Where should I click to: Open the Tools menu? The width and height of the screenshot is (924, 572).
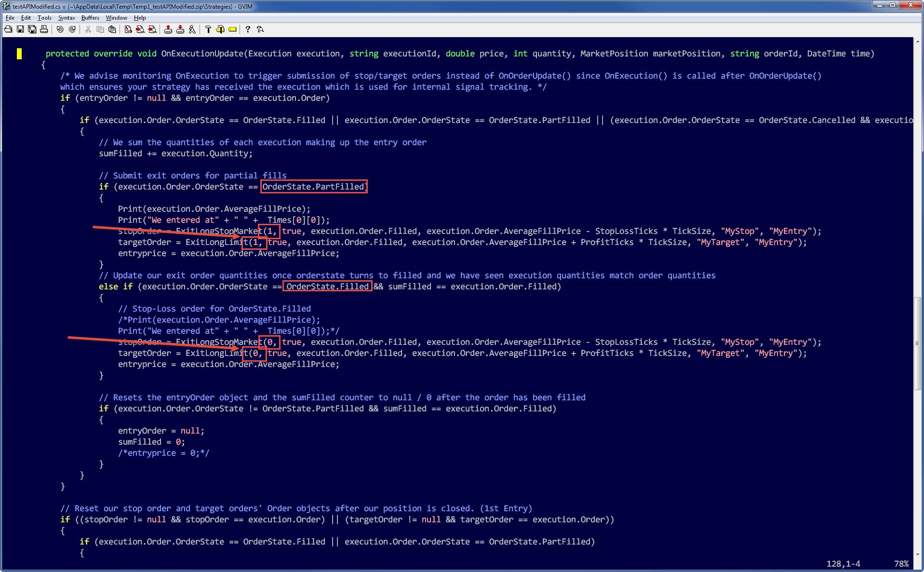click(44, 18)
